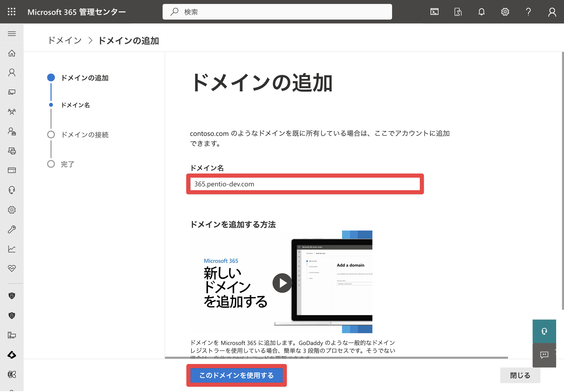Screen dimensions: 564x392
Task: Go to Home in left sidebar
Action: click(12, 53)
